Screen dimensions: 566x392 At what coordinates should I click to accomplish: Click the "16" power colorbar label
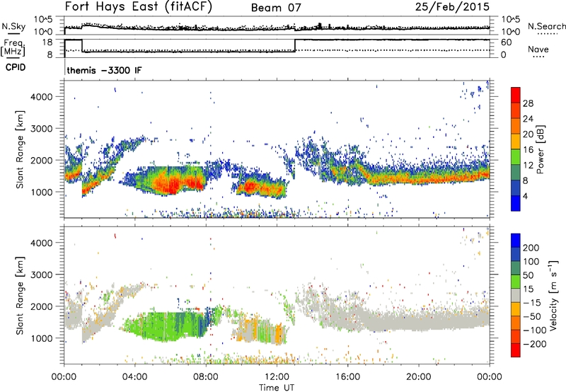(528, 150)
